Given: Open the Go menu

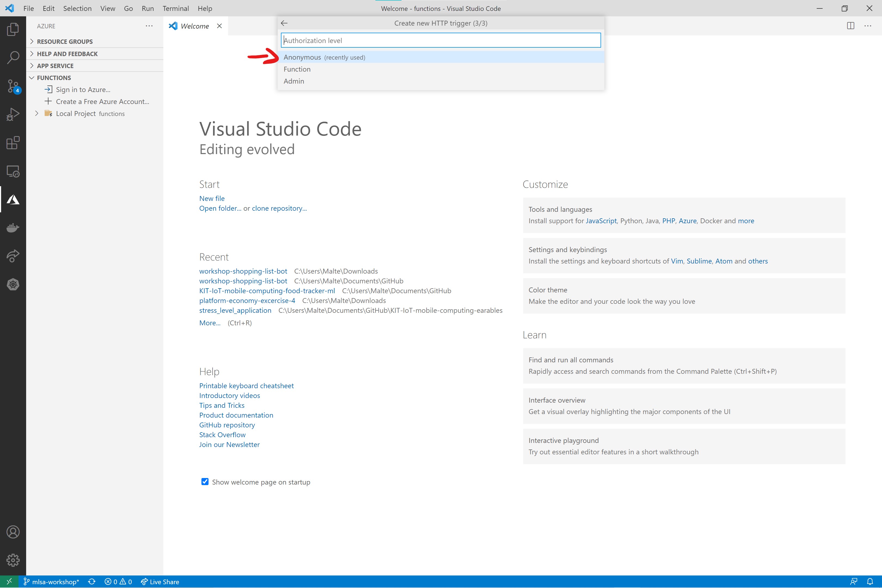Looking at the screenshot, I should point(128,8).
